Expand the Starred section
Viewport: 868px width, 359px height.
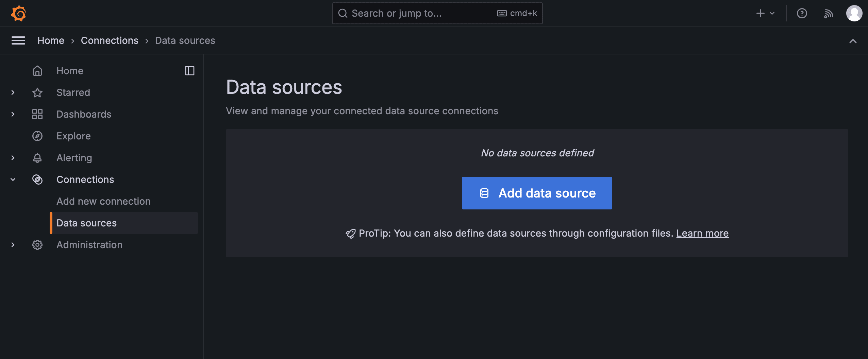13,92
